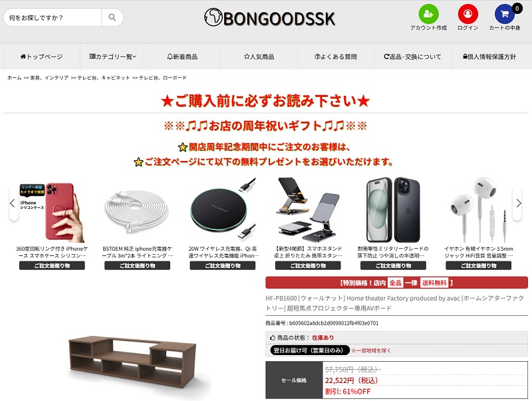Go to トップページ home menu item
Screen dimensions: 532x401
tap(41, 57)
